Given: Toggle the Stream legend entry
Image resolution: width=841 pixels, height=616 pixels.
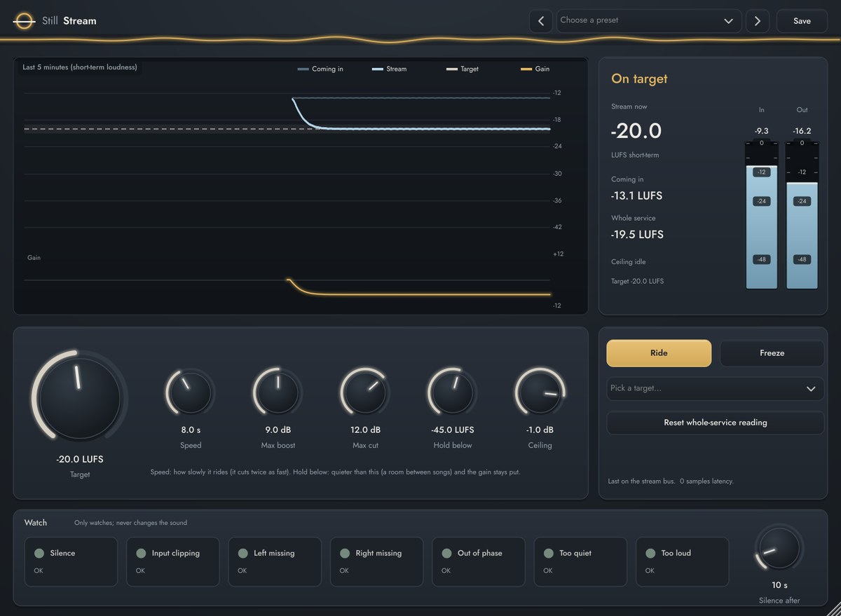Looking at the screenshot, I should [x=389, y=69].
